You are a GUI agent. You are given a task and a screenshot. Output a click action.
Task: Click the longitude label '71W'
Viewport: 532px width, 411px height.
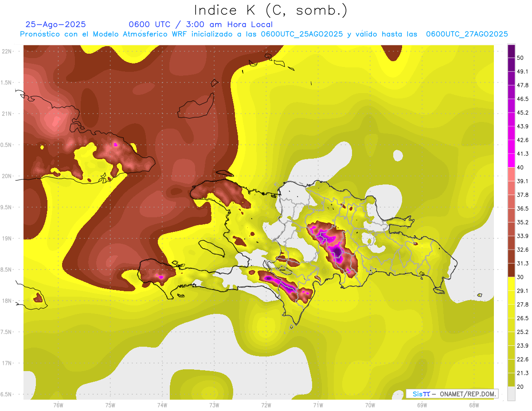pyautogui.click(x=318, y=405)
